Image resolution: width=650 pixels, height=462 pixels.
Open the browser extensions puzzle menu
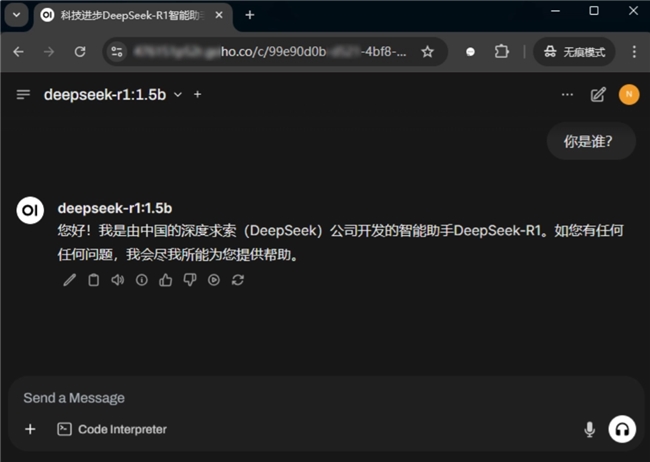pyautogui.click(x=502, y=52)
